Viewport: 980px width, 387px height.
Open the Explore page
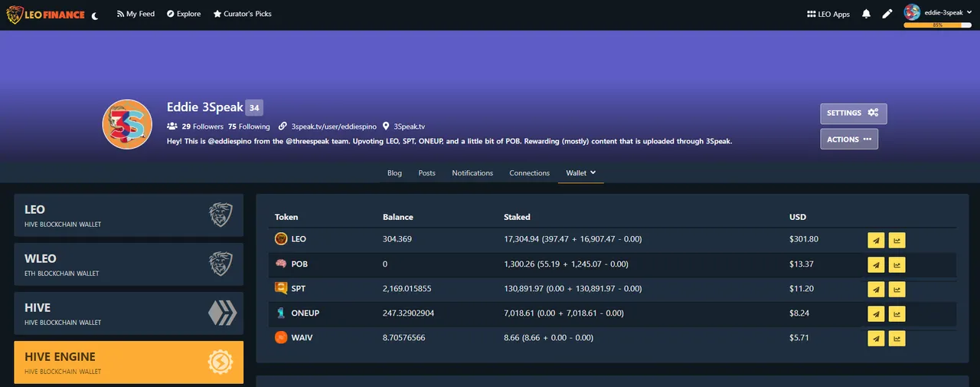tap(184, 14)
